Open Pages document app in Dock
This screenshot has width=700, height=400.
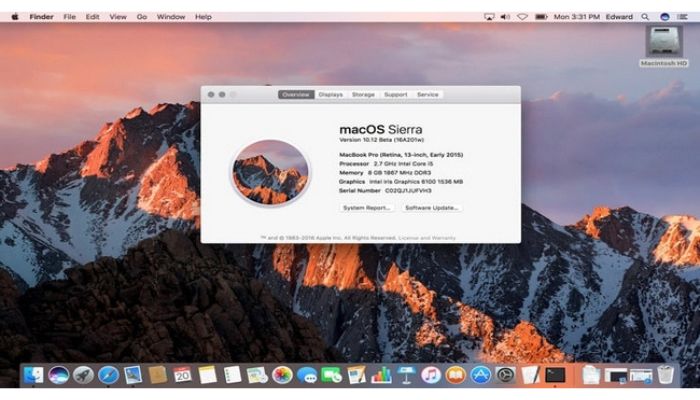tap(356, 375)
